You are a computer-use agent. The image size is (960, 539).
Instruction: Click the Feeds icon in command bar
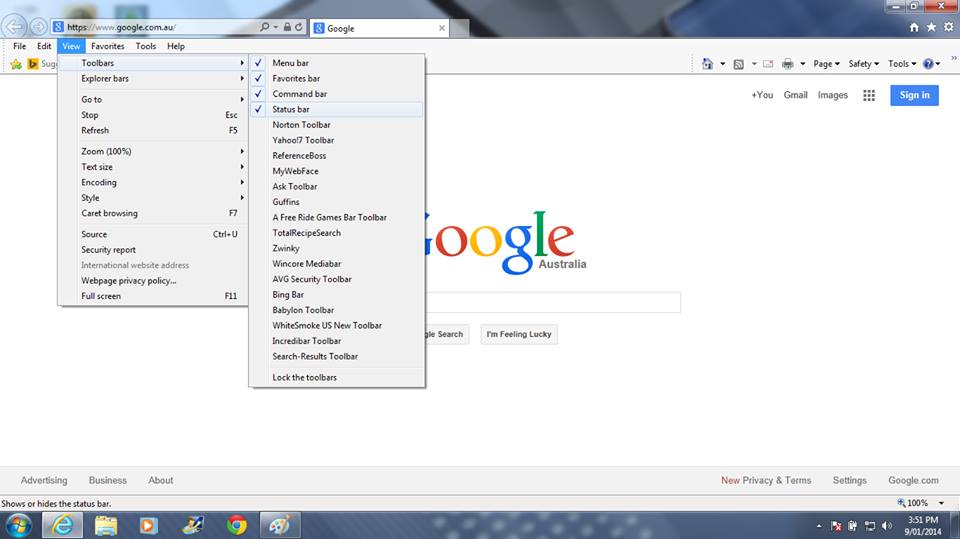(738, 64)
